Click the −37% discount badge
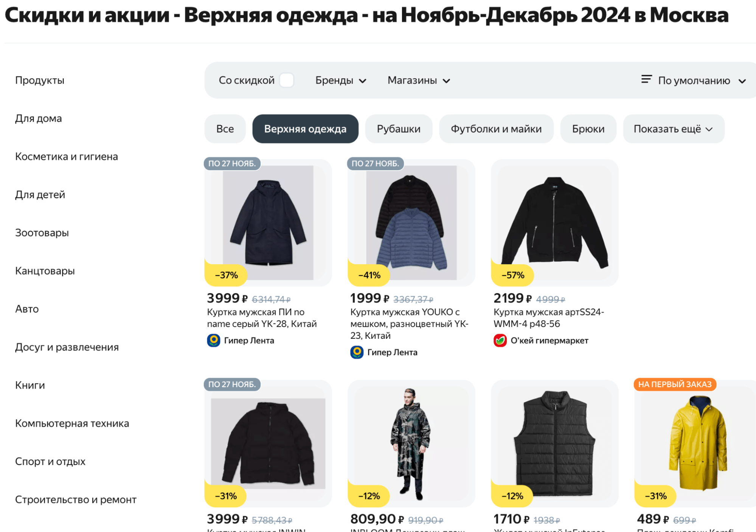The image size is (756, 532). coord(226,275)
